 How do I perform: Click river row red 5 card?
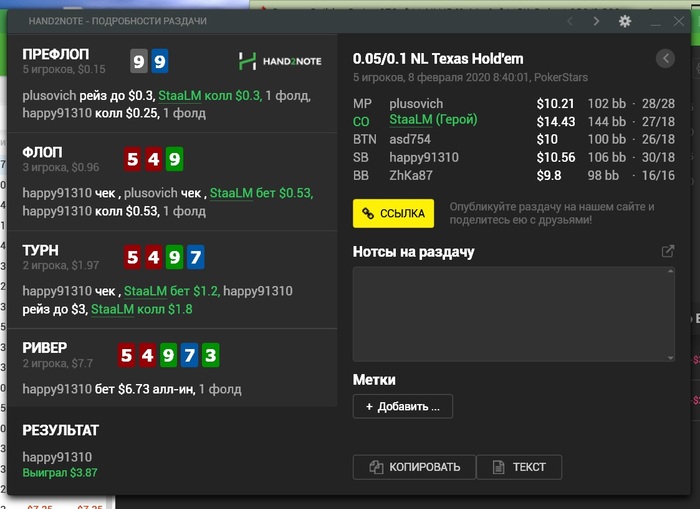[x=126, y=355]
